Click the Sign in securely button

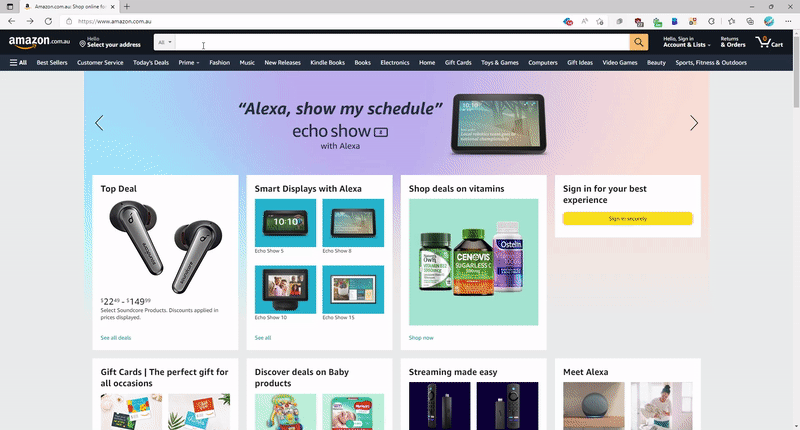point(628,218)
